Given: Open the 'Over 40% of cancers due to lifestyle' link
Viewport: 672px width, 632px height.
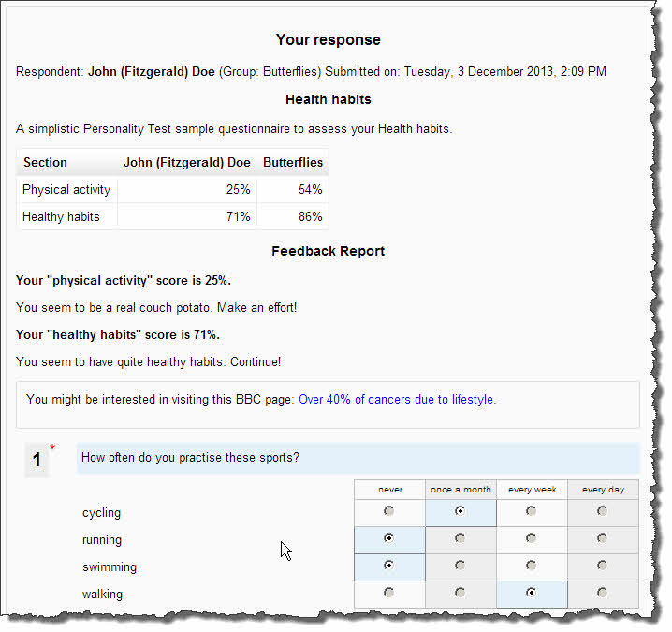Looking at the screenshot, I should 396,399.
